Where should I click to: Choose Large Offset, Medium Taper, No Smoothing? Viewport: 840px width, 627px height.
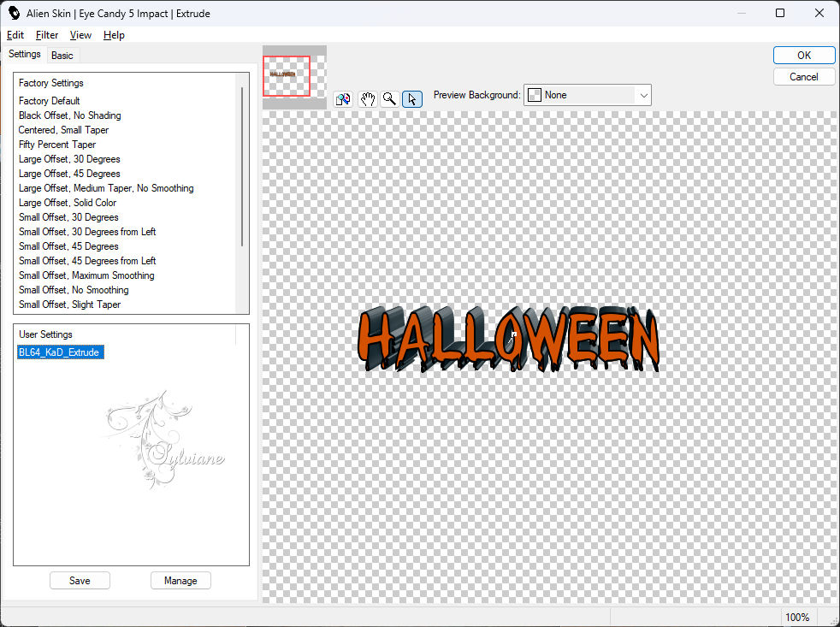[x=106, y=188]
